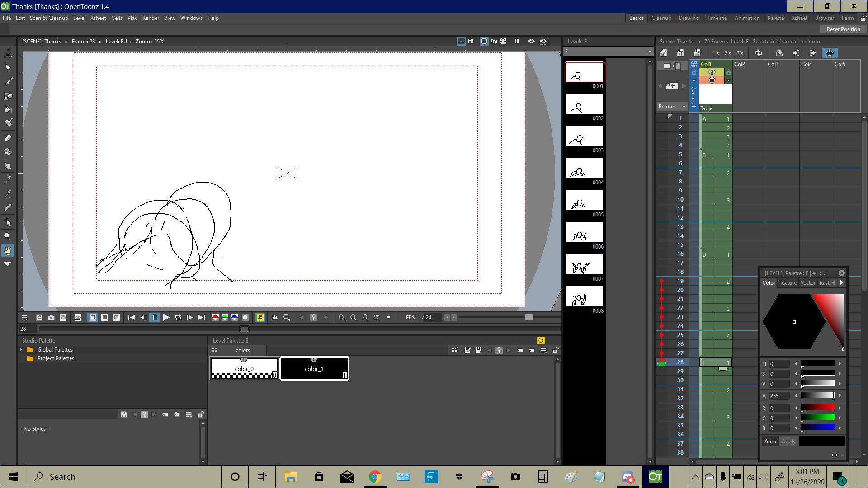Viewport: 868px width, 488px height.
Task: Select the Fill bucket tool
Action: [x=8, y=110]
